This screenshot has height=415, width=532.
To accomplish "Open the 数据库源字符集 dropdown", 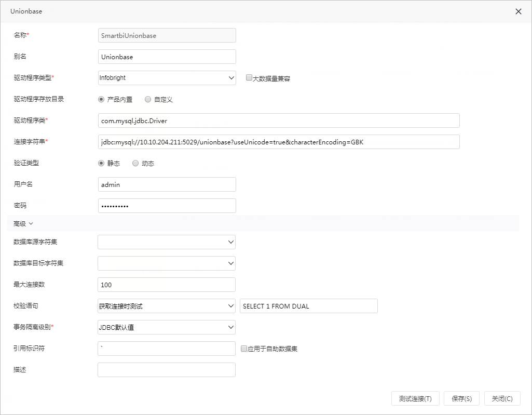I will pos(167,242).
